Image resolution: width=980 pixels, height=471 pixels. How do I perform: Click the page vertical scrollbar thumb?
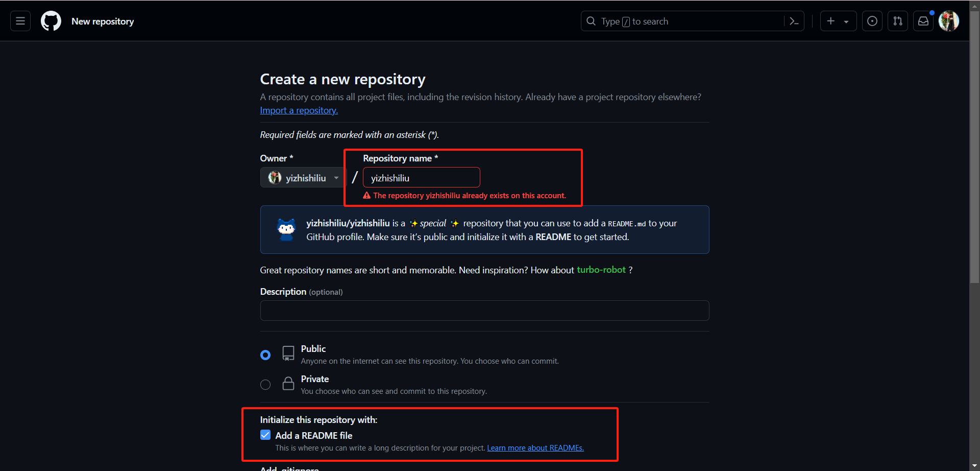[x=975, y=148]
